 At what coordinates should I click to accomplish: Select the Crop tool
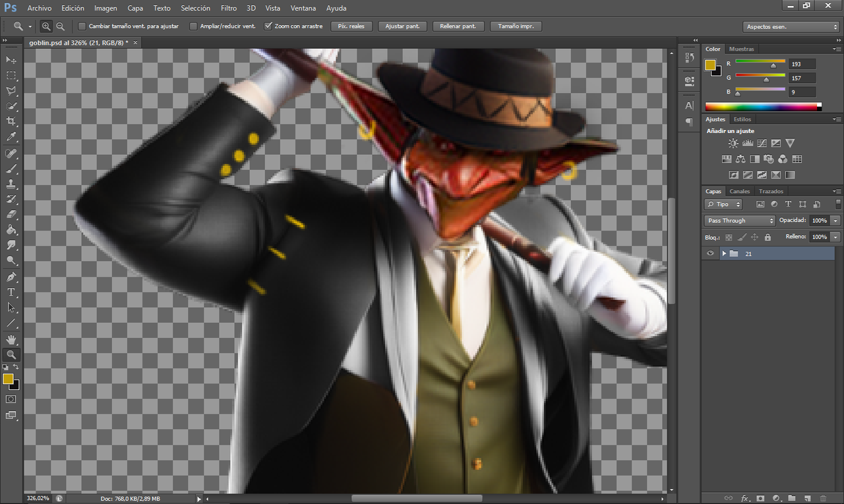11,122
